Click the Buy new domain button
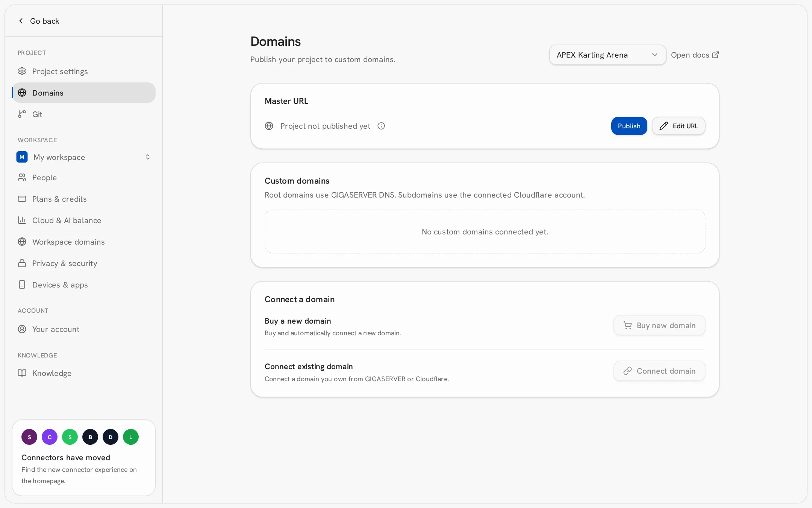Image resolution: width=812 pixels, height=508 pixels. [x=659, y=325]
